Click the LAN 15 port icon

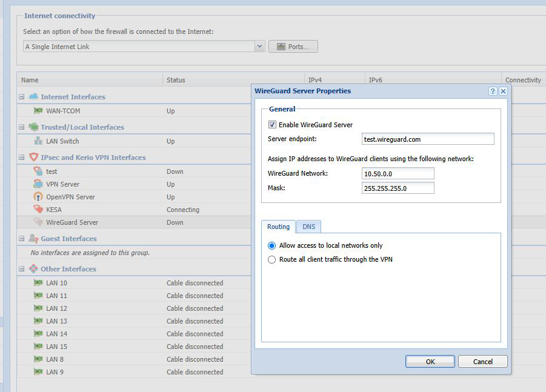(38, 347)
